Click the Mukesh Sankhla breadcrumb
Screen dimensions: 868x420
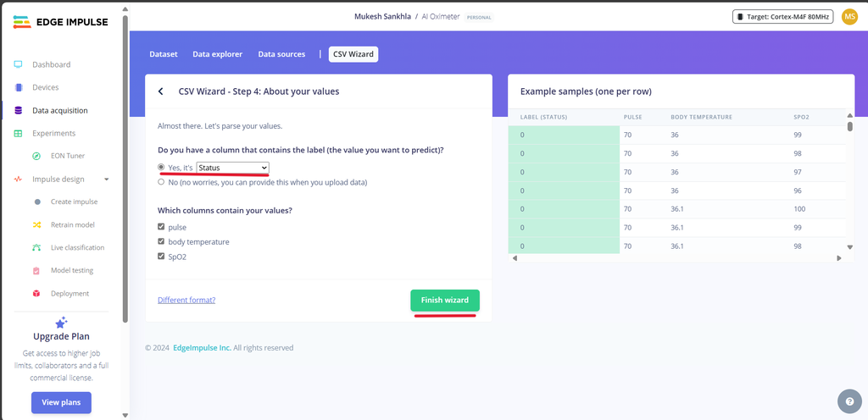pyautogui.click(x=382, y=17)
